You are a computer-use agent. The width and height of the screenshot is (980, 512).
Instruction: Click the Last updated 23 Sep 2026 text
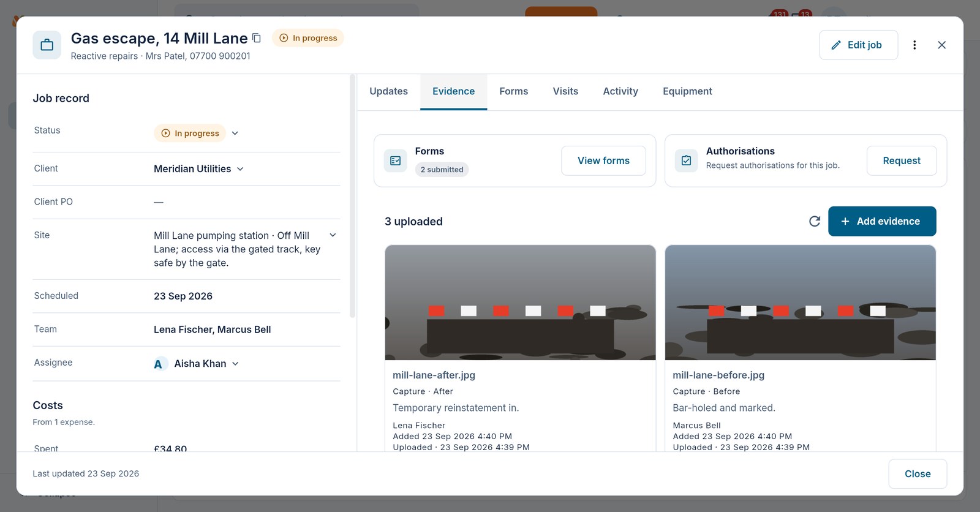click(86, 474)
